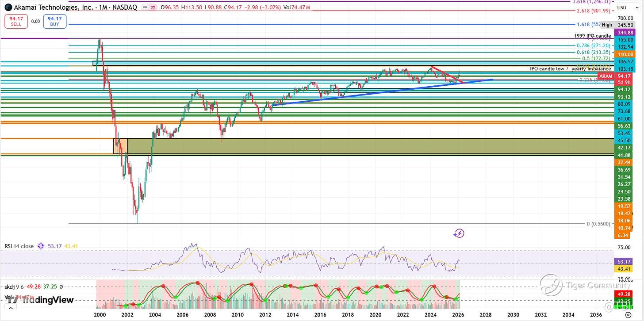Click the purple 344.88 price level label

(x=625, y=32)
